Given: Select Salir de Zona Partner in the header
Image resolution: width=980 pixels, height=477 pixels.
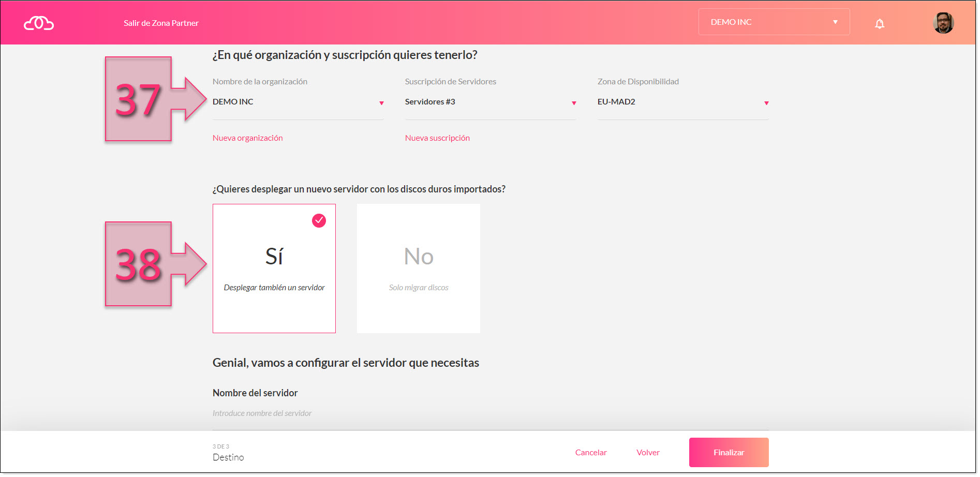Looking at the screenshot, I should (x=160, y=23).
